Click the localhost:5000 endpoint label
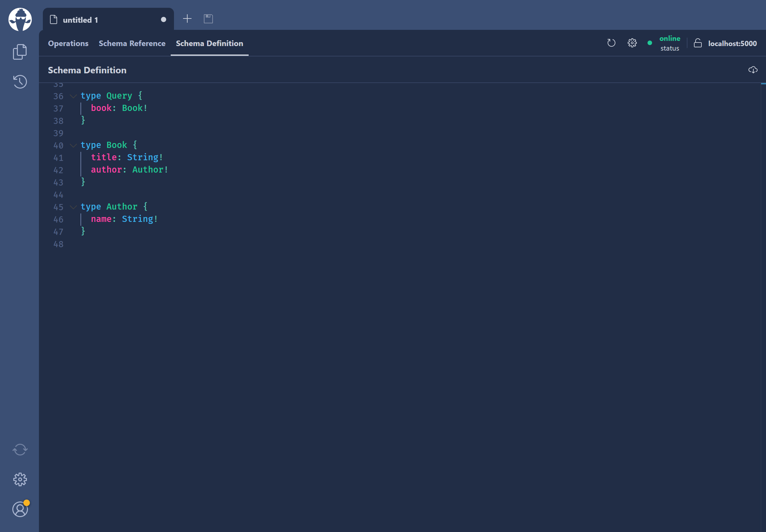 click(x=732, y=44)
